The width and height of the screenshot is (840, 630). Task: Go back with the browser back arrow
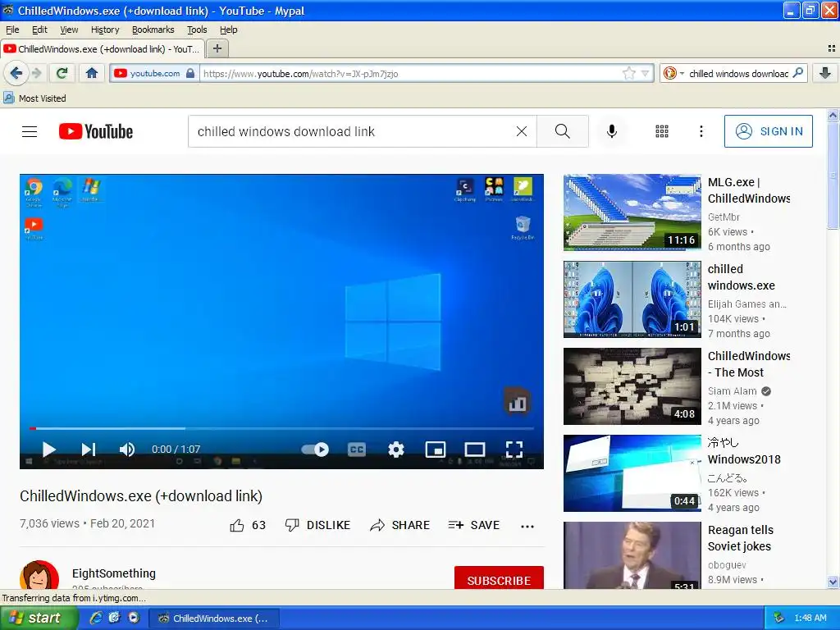16,73
